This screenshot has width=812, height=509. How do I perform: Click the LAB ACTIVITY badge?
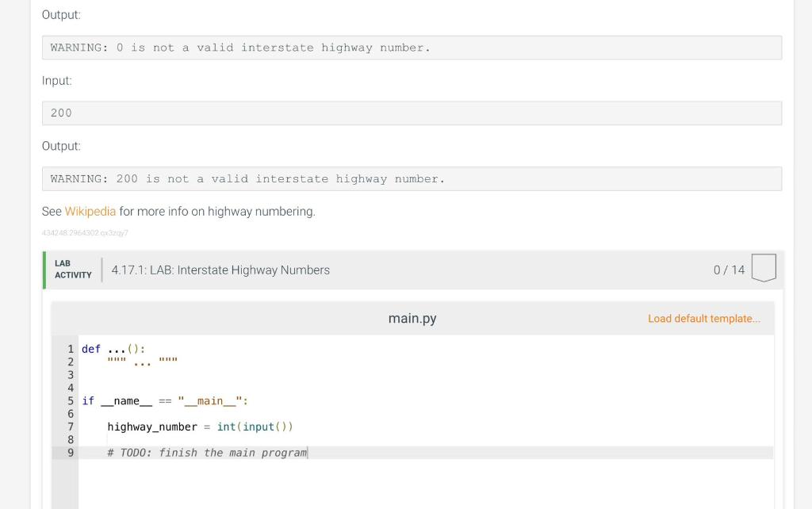point(72,270)
